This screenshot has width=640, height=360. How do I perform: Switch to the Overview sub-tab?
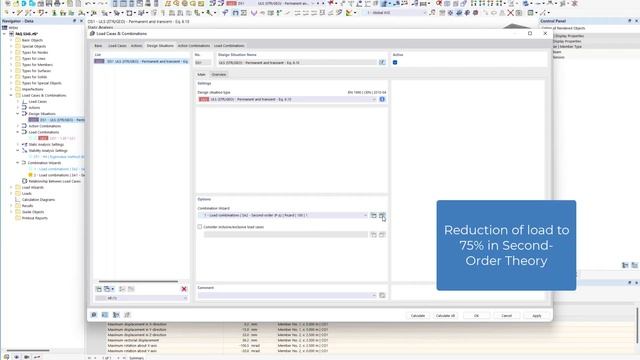(218, 74)
